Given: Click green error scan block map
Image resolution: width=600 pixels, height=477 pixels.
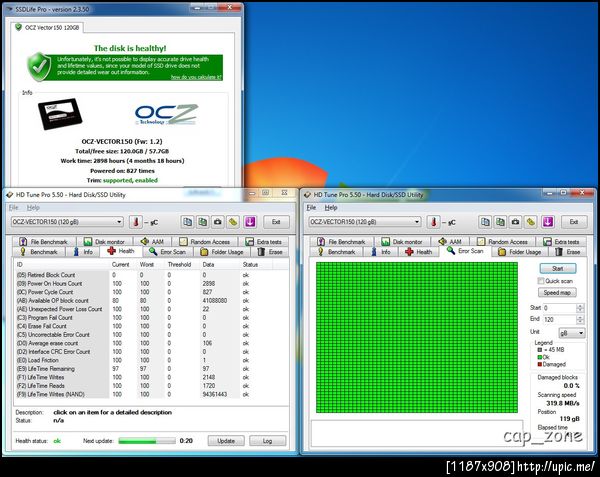Looking at the screenshot, I should click(417, 337).
